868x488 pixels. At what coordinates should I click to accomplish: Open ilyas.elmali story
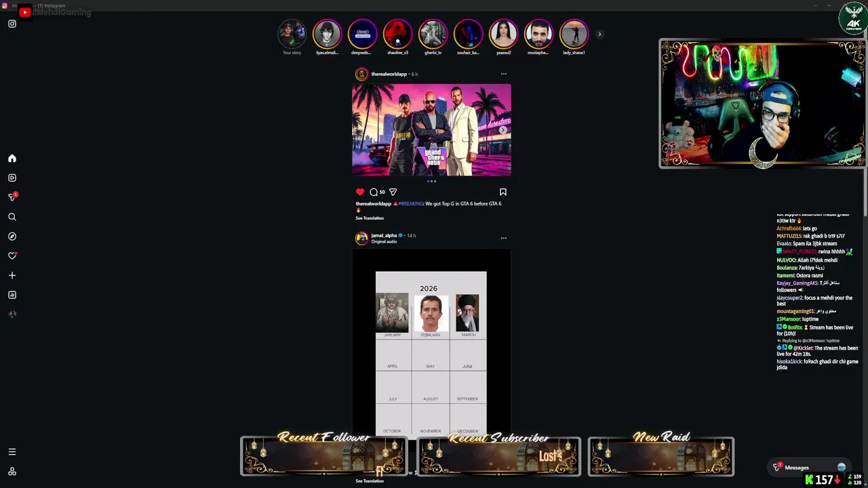click(x=327, y=35)
